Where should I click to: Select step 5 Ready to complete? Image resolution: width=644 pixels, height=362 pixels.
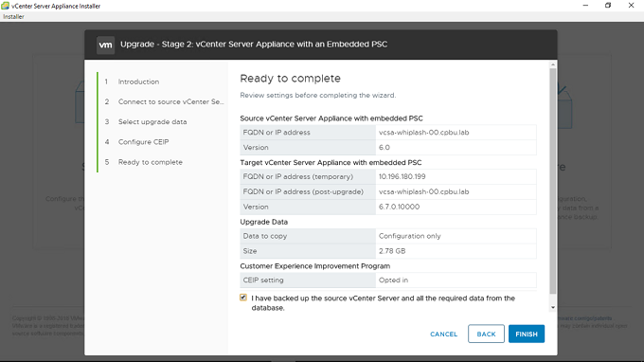151,162
